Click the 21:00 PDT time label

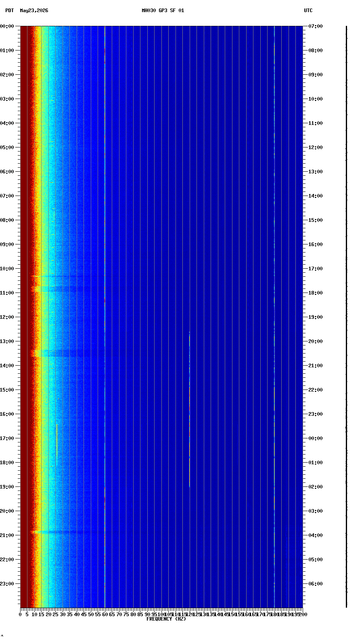tap(7, 535)
